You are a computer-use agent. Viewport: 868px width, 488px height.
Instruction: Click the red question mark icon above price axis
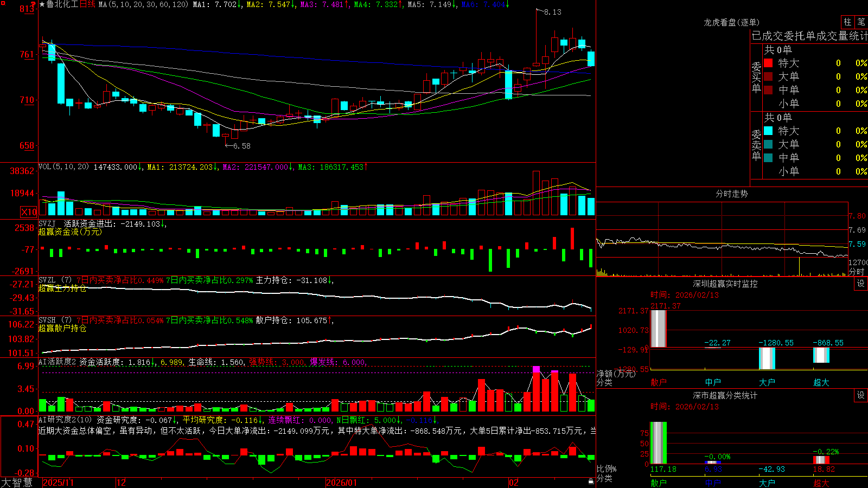click(33, 5)
